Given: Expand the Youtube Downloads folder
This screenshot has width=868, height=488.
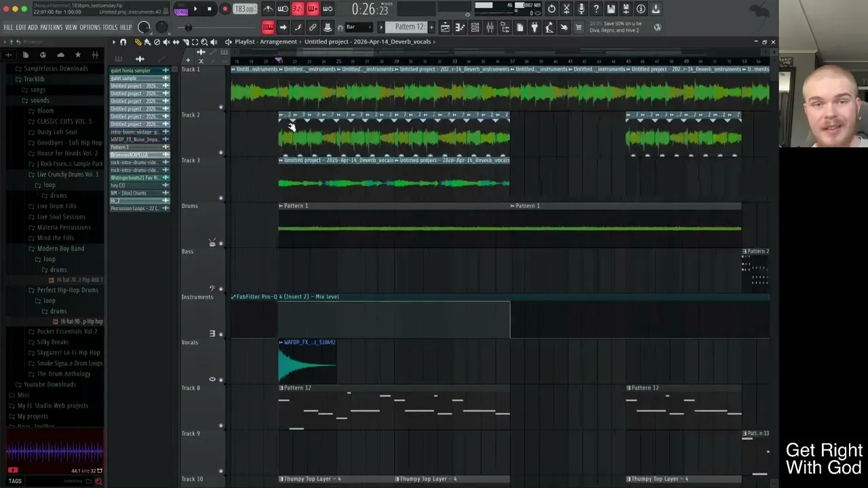Looking at the screenshot, I should point(45,384).
